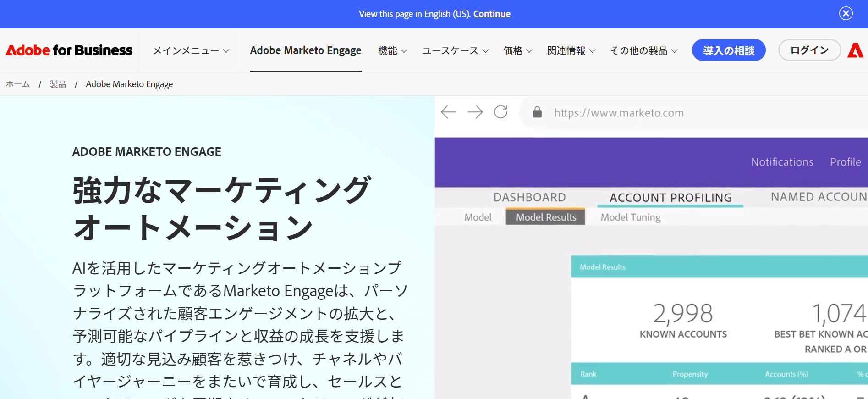Click the Adobe for Business logo
The width and height of the screenshot is (868, 399).
coord(69,50)
